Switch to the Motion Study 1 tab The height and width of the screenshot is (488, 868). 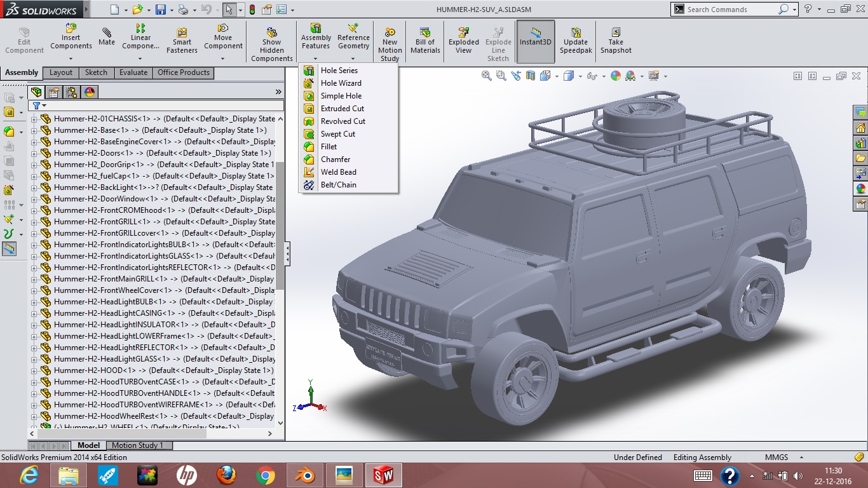point(137,445)
